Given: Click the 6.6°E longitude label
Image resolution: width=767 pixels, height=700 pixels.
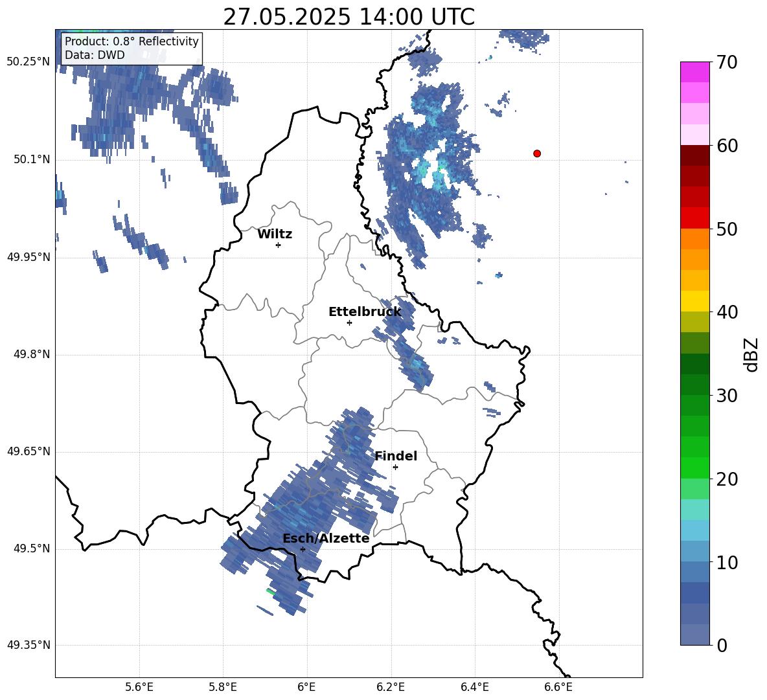Looking at the screenshot, I should (558, 687).
